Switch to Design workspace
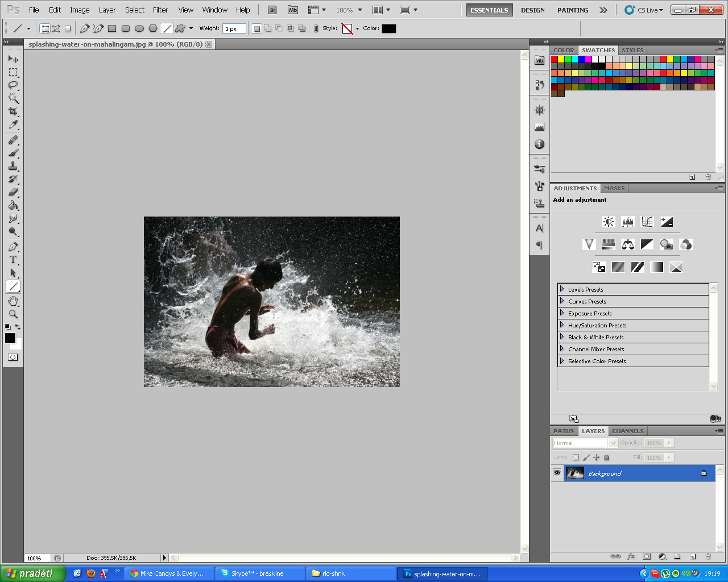 (x=533, y=10)
